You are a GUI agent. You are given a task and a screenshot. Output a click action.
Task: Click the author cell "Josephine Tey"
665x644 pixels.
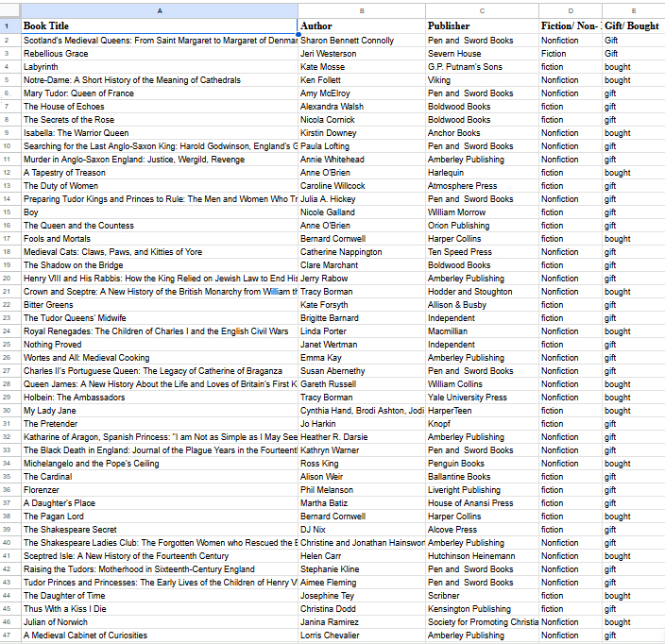coord(361,596)
